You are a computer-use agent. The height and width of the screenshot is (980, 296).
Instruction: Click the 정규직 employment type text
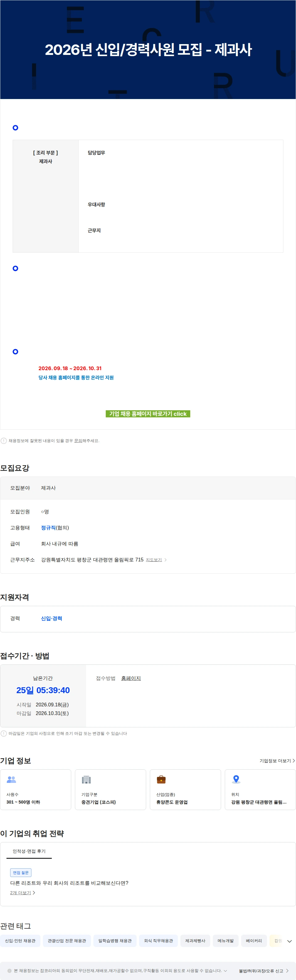coord(48,528)
